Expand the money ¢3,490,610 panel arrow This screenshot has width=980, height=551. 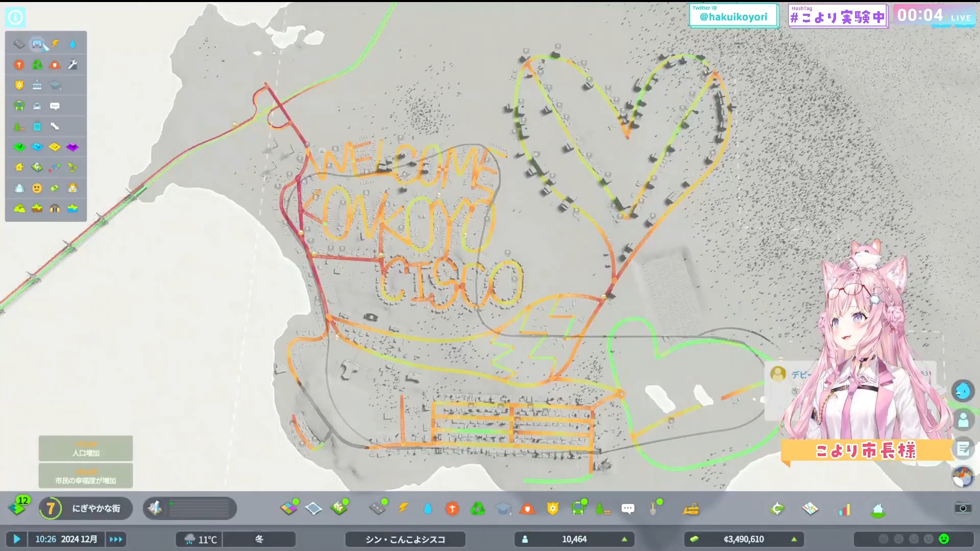point(794,539)
